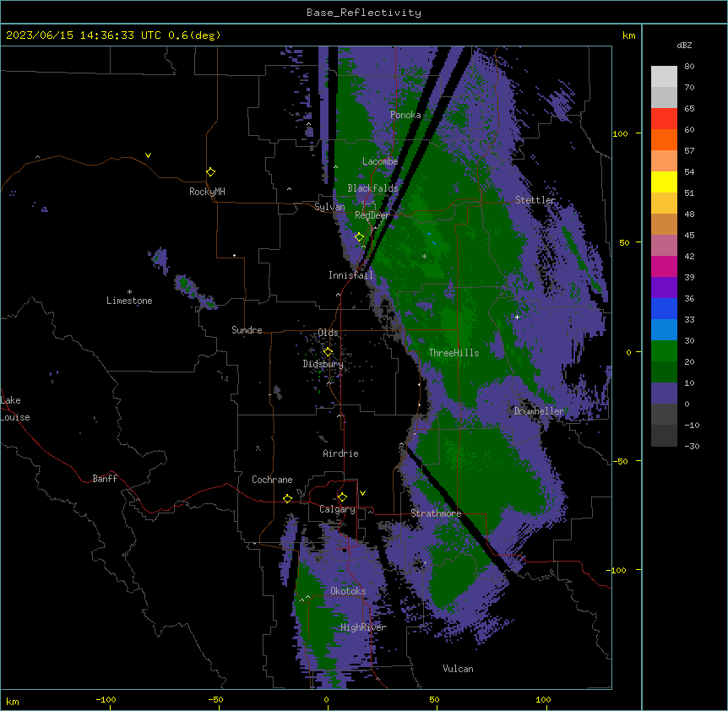The height and width of the screenshot is (711, 728).
Task: Click the dBZ legend heading
Action: 684,46
